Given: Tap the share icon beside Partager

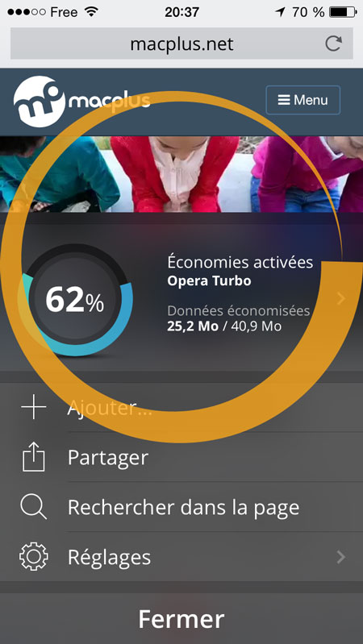Looking at the screenshot, I should click(34, 456).
